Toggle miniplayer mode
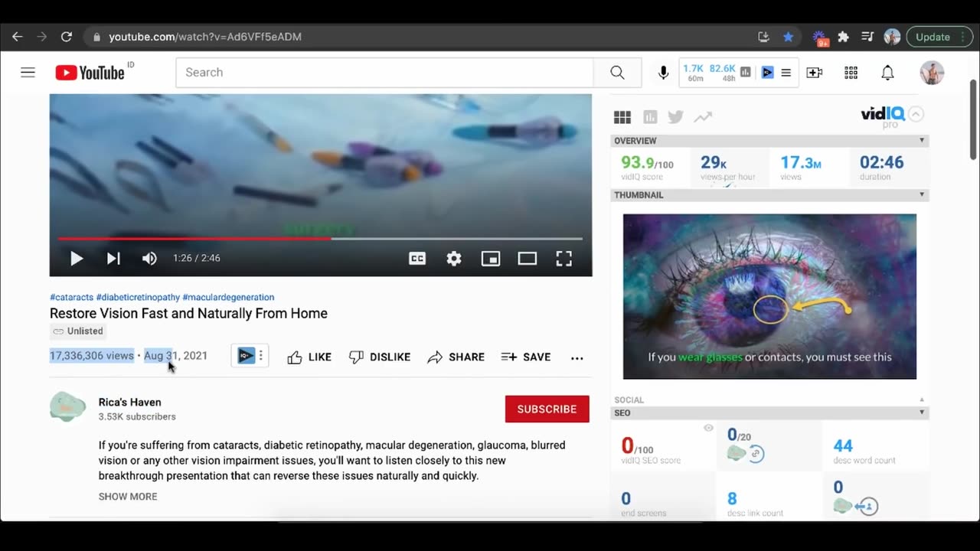This screenshot has height=551, width=980. [491, 259]
